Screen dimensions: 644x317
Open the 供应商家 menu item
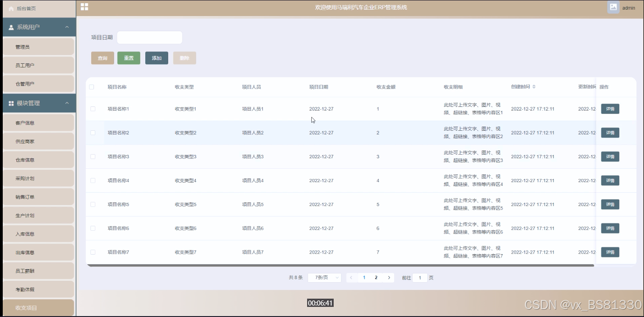(x=38, y=141)
